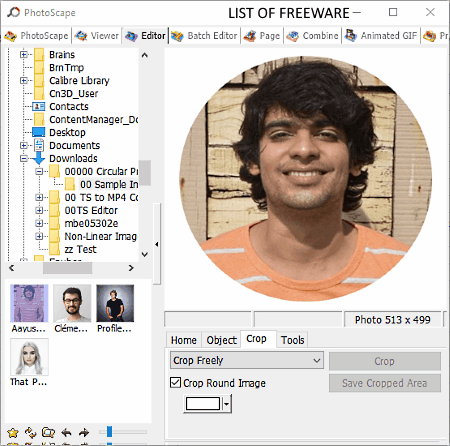This screenshot has height=446, width=450.
Task: Expand the Documents tree node
Action: tap(24, 145)
